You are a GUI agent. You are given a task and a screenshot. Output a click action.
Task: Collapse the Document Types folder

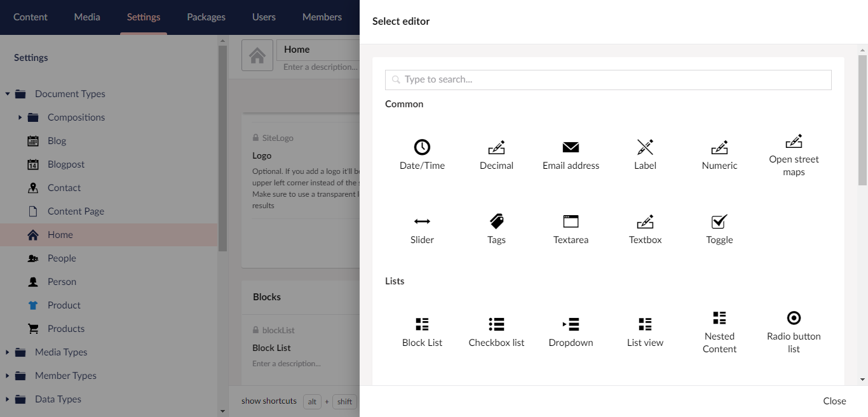(7, 94)
